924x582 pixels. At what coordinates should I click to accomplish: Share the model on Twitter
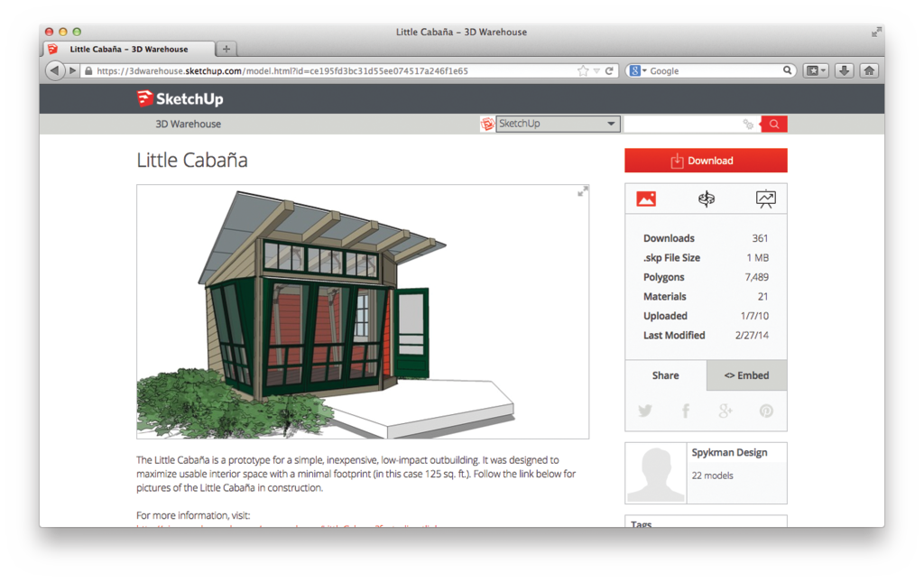pyautogui.click(x=645, y=411)
